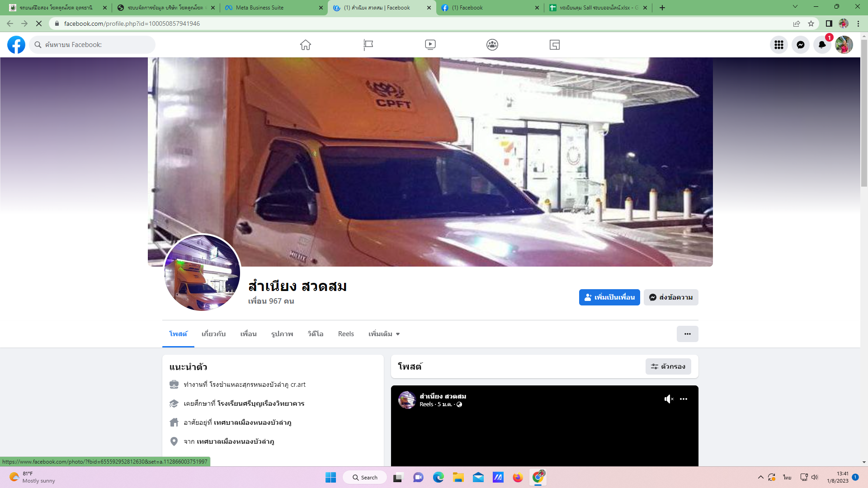Click the ส่งข้อความ message button
868x488 pixels.
tap(671, 297)
